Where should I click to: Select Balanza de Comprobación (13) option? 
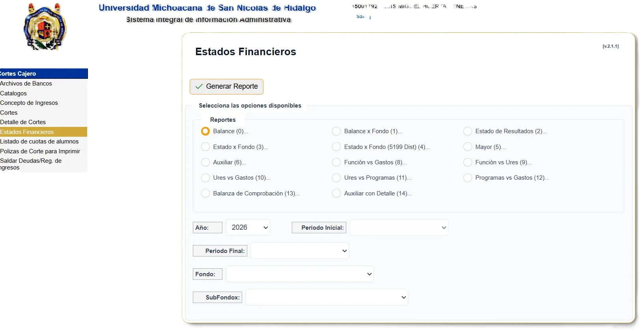(x=205, y=193)
